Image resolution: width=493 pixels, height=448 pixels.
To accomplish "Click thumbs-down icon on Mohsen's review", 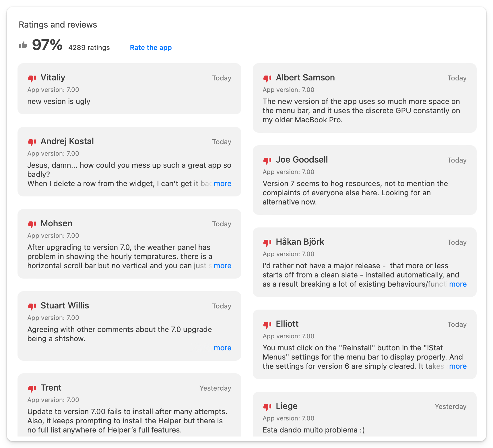I will coord(32,224).
